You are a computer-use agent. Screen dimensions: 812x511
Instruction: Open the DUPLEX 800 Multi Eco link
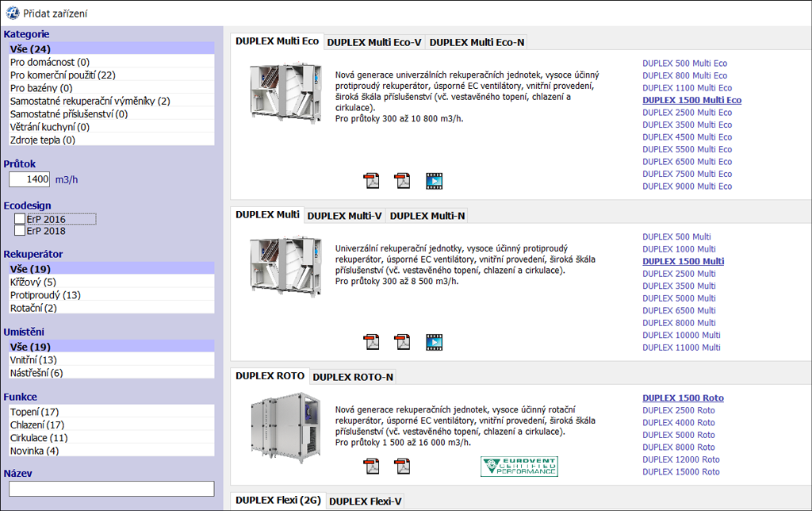(684, 75)
